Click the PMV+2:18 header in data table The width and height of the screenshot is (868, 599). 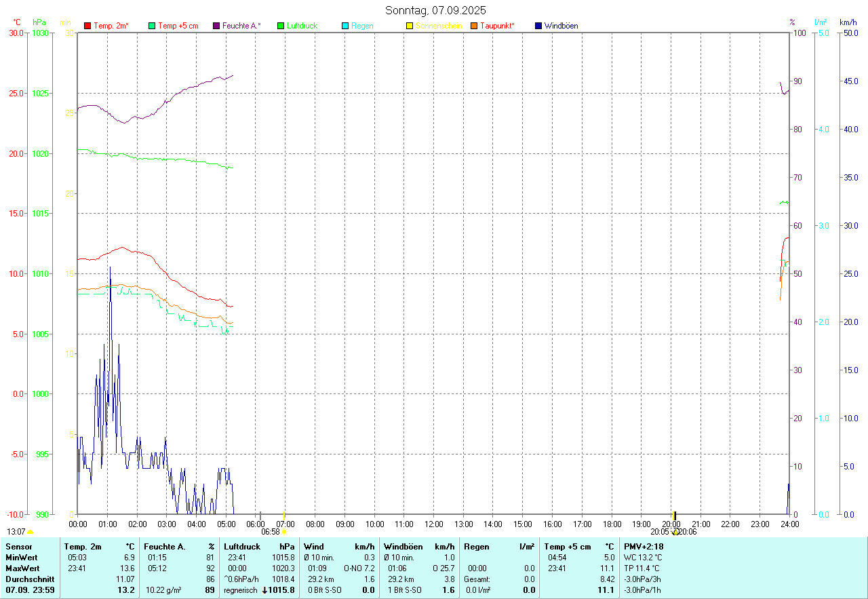coord(644,547)
